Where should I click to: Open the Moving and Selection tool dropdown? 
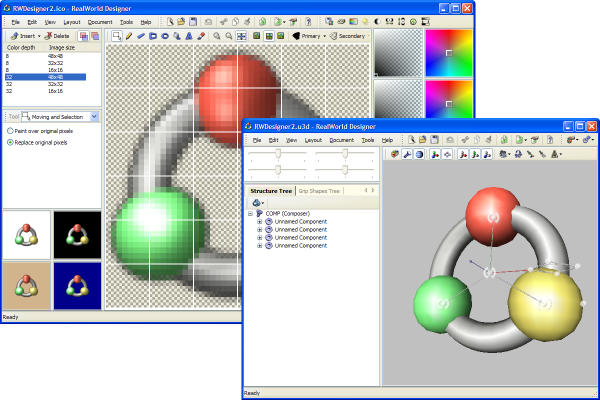[94, 117]
